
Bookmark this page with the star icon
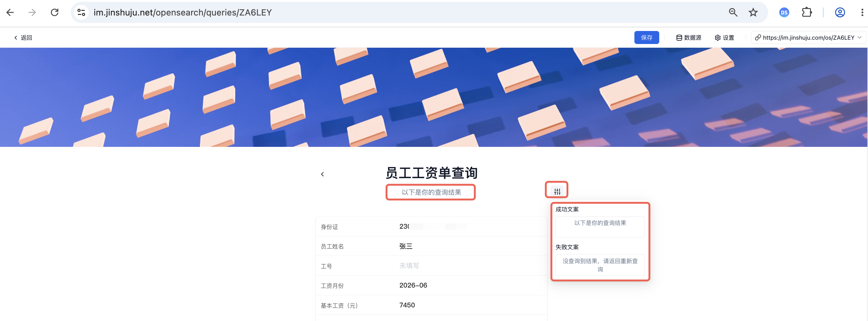click(x=753, y=12)
